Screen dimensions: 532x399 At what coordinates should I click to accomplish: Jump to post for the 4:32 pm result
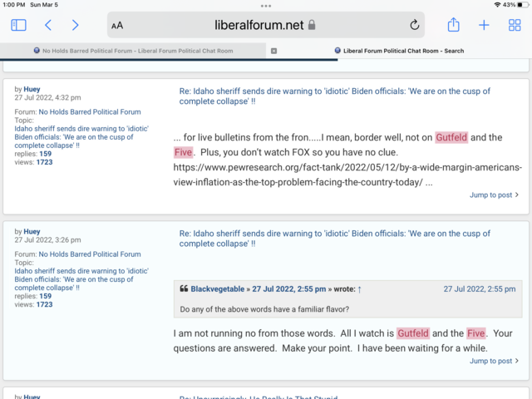point(494,195)
